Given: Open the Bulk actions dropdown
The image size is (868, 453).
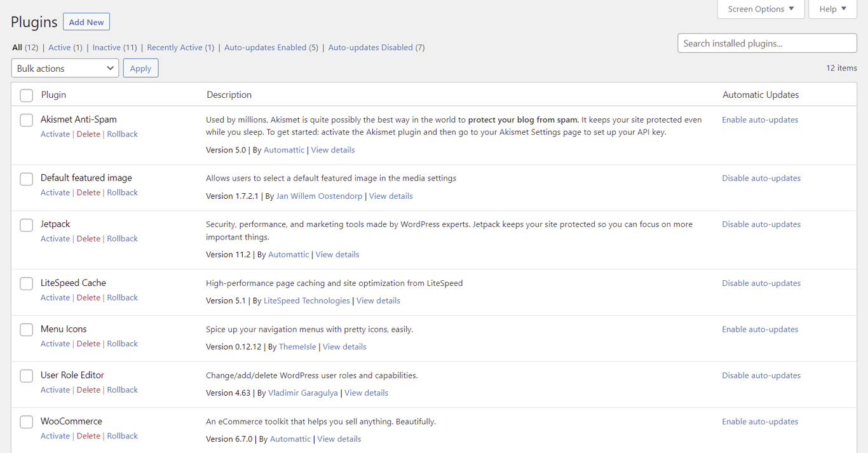Looking at the screenshot, I should 65,68.
